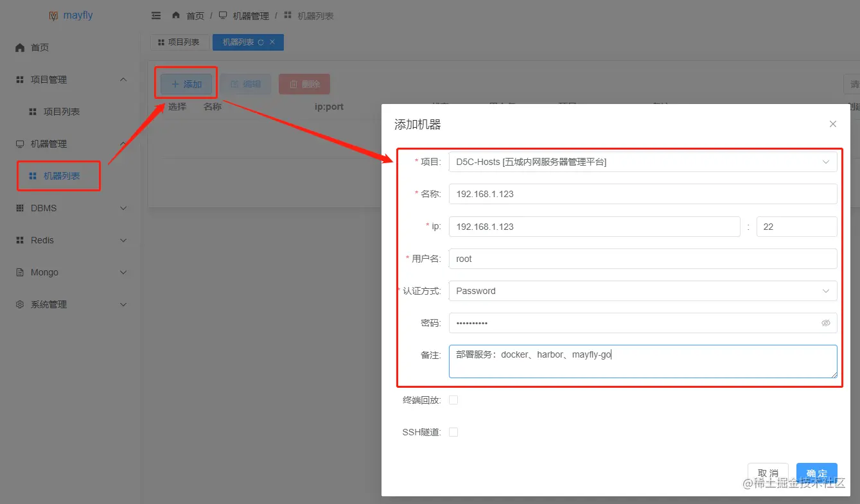The image size is (860, 504).
Task: Enable the SSH隧道 checkbox
Action: 453,432
